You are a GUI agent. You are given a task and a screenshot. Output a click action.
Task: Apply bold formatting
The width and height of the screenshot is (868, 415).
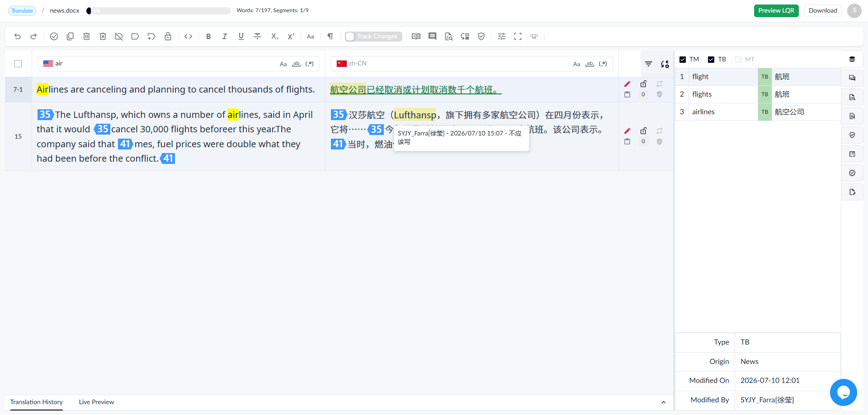(208, 37)
